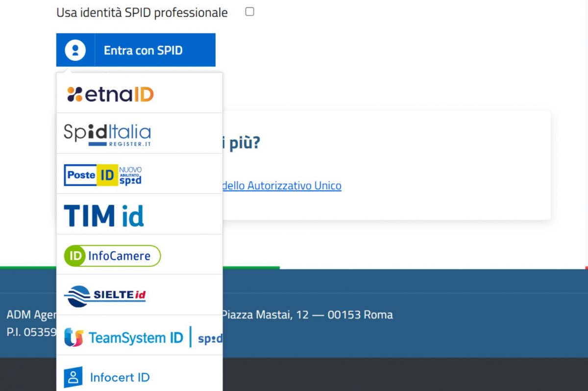Click the SPID user avatar icon
The image size is (588, 391).
click(75, 50)
